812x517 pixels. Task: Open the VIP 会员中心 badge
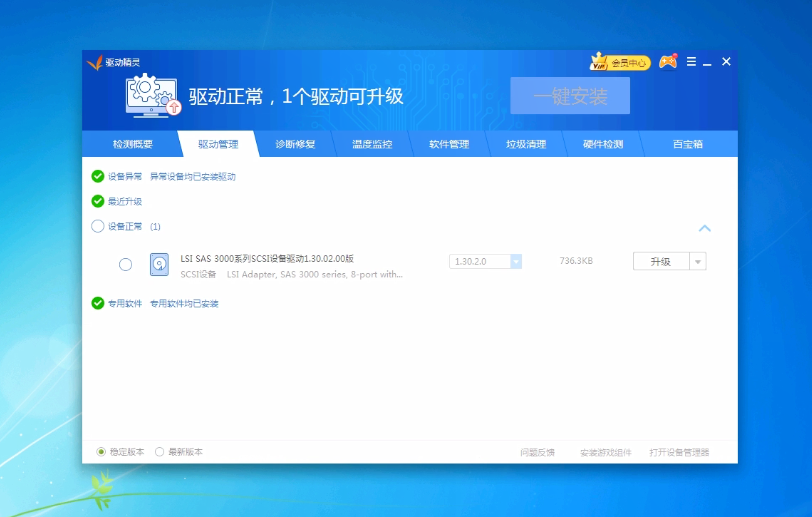[620, 62]
